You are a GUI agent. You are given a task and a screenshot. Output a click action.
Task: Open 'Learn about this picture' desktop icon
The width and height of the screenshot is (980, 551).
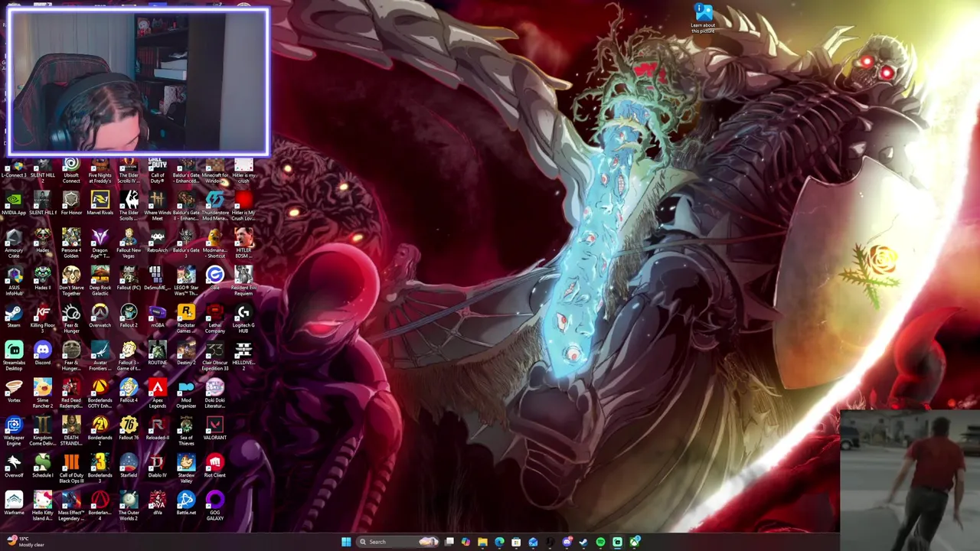pyautogui.click(x=703, y=18)
